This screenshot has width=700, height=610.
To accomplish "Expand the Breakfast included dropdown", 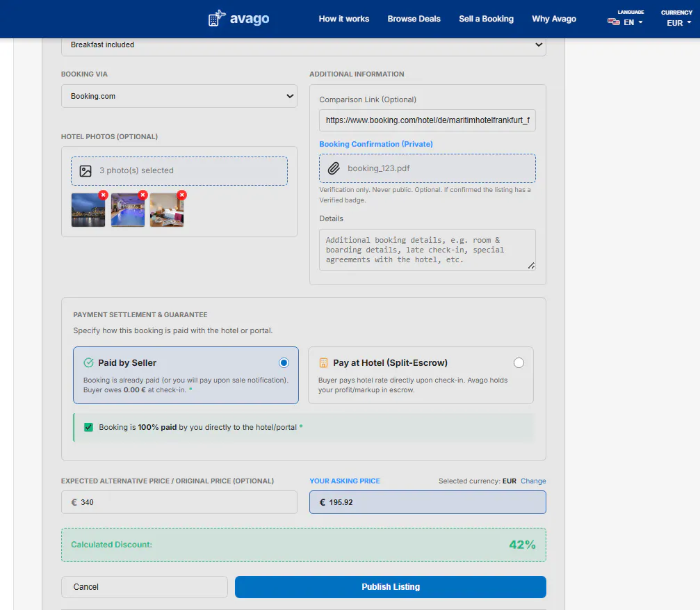I will tap(304, 45).
